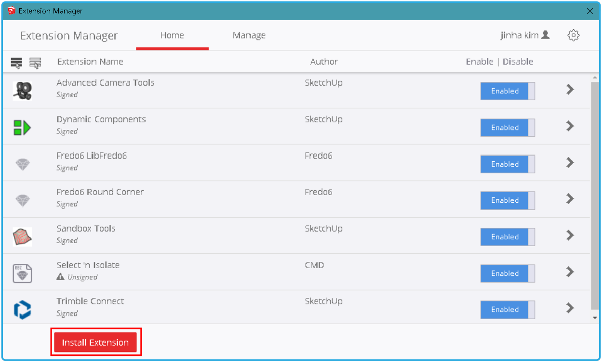Click the SketchUp logo in title bar
603x364 pixels.
click(x=11, y=11)
